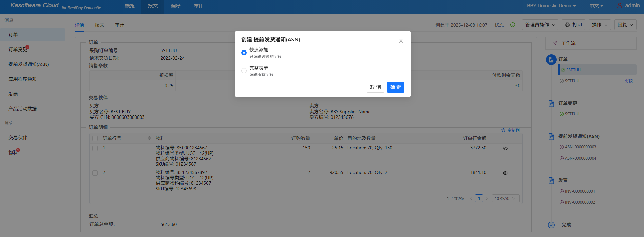
Task: Open the 中文 language dropdown
Action: (x=596, y=6)
